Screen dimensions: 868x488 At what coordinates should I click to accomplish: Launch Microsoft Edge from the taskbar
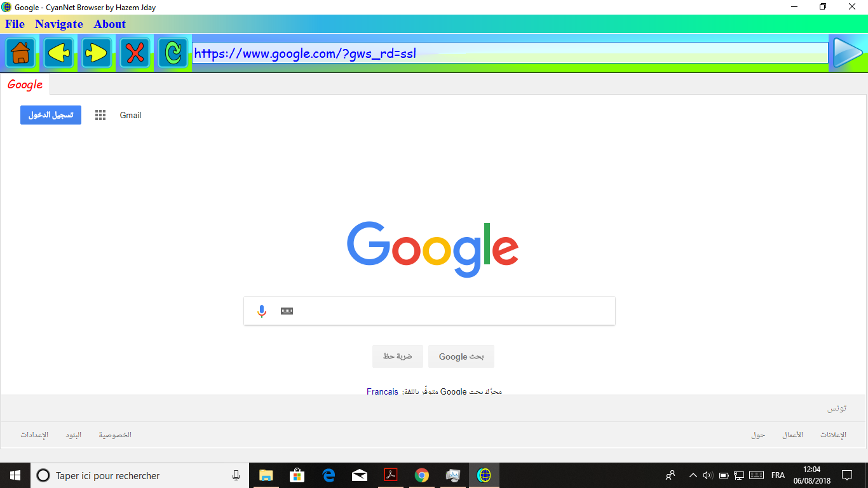pos(328,475)
